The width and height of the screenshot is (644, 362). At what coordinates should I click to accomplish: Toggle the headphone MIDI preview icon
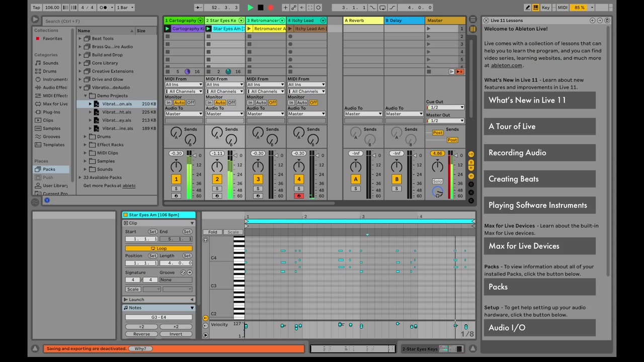tap(205, 240)
